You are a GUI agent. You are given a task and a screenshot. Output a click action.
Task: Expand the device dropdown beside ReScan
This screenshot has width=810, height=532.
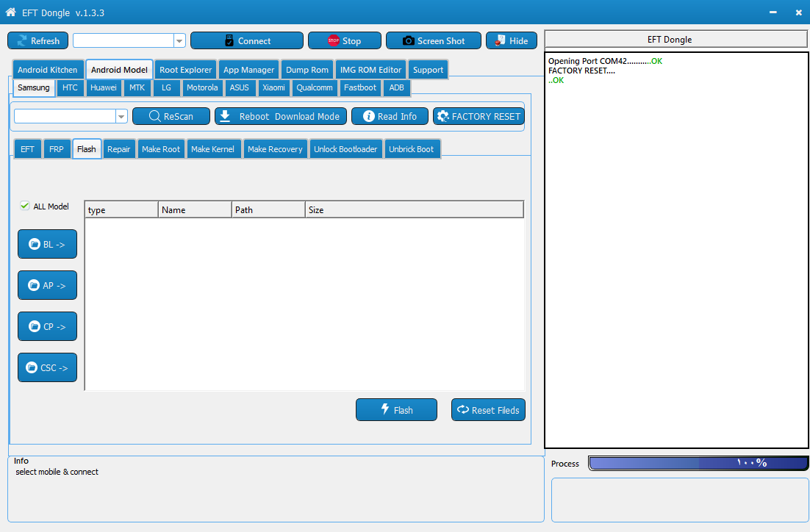pos(121,116)
